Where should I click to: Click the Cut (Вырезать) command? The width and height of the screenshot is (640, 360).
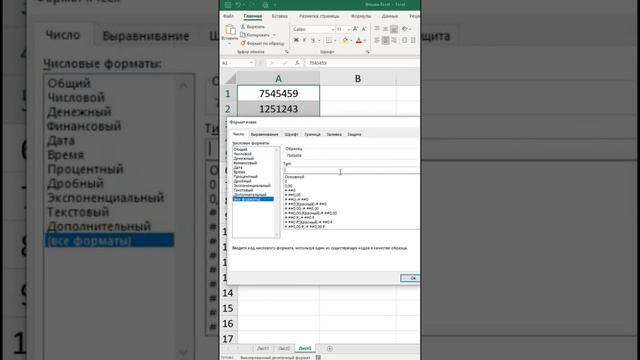coord(253,27)
